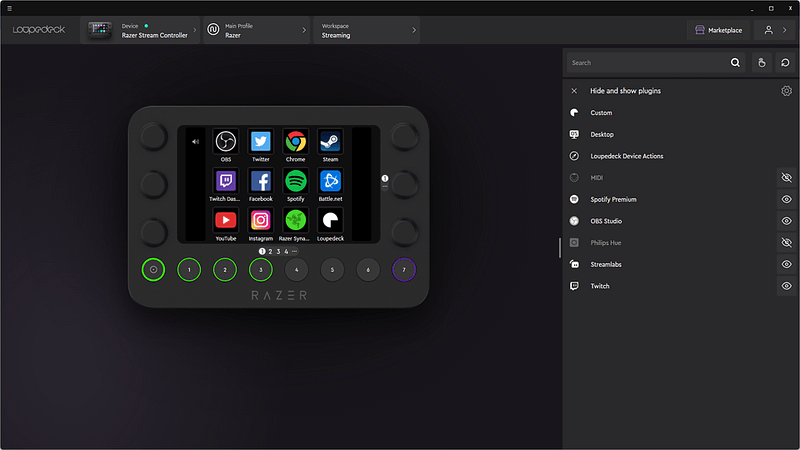Hide the Streamlabs plugin
Image resolution: width=800 pixels, height=450 pixels.
click(x=786, y=264)
